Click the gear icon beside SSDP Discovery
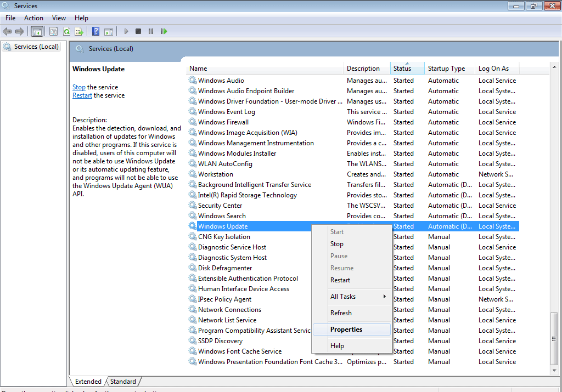 click(193, 340)
